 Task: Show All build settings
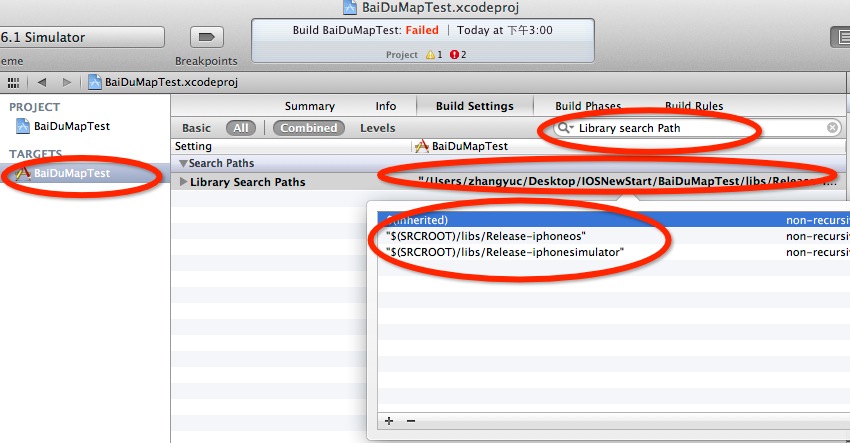(241, 129)
